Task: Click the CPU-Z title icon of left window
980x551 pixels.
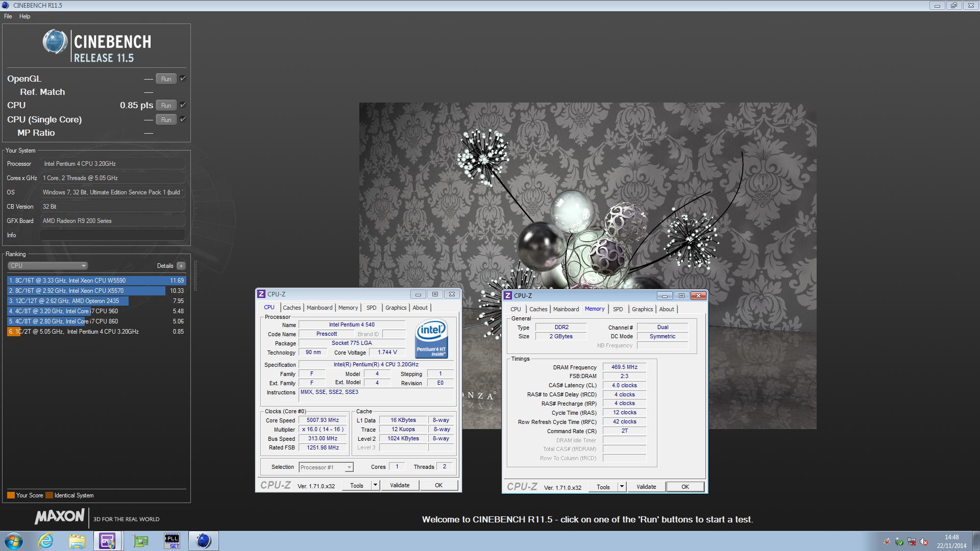Action: pos(261,294)
